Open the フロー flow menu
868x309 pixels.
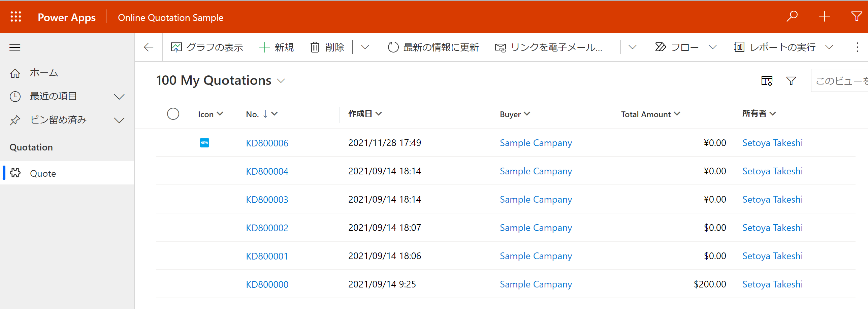tap(677, 47)
